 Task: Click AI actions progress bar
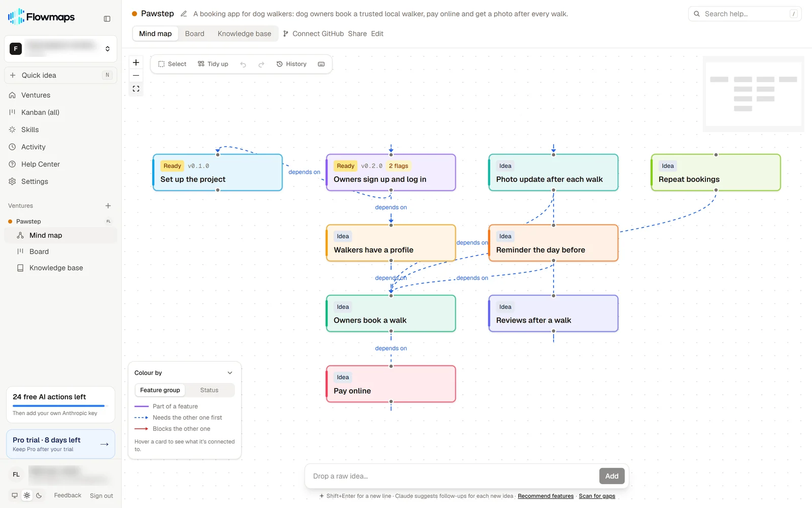[x=60, y=406]
